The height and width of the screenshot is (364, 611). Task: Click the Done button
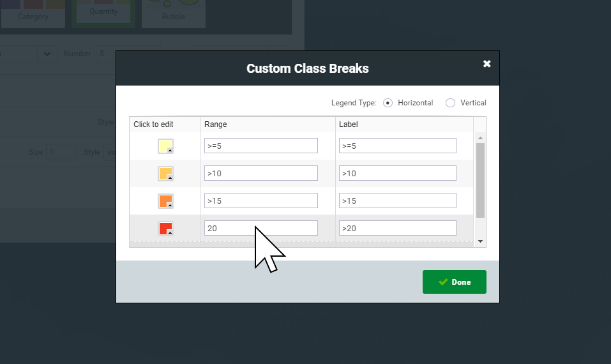point(455,282)
